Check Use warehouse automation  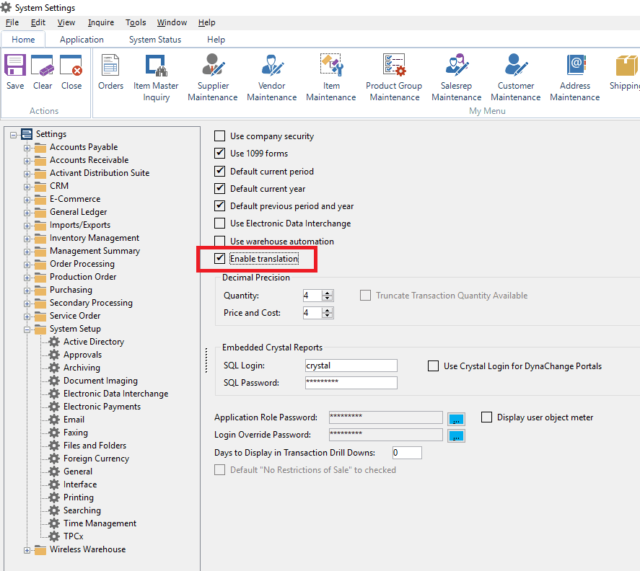pyautogui.click(x=220, y=241)
